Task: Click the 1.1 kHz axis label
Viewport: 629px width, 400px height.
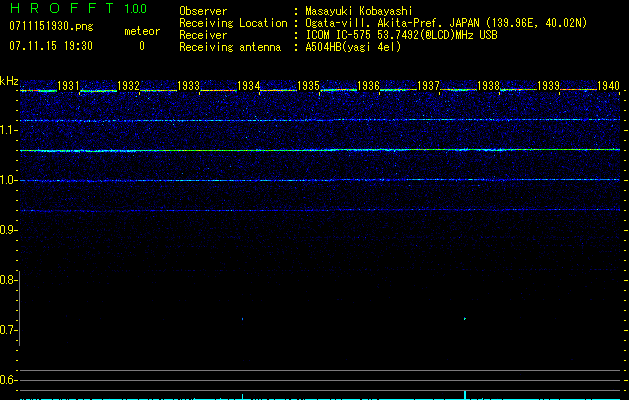Action: (x=8, y=130)
